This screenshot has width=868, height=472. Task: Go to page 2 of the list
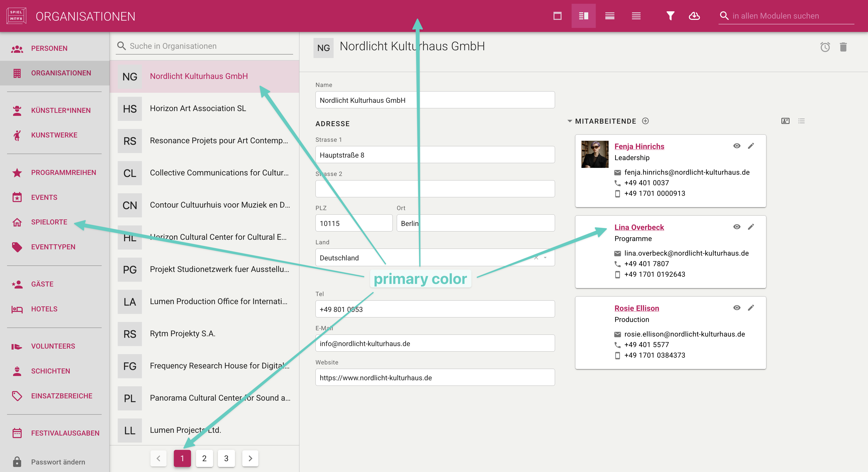tap(204, 458)
